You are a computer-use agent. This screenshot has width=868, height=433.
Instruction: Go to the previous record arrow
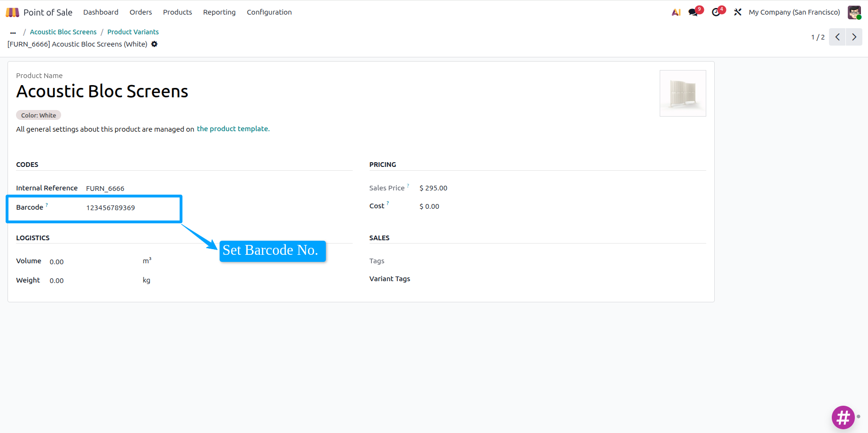837,37
